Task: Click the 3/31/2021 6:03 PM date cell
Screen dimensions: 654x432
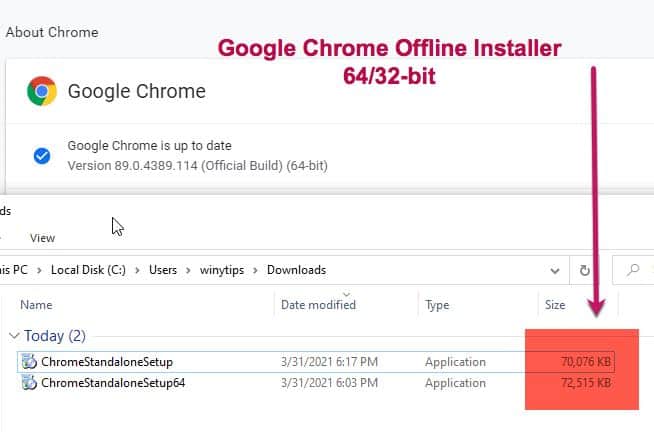Action: (329, 383)
